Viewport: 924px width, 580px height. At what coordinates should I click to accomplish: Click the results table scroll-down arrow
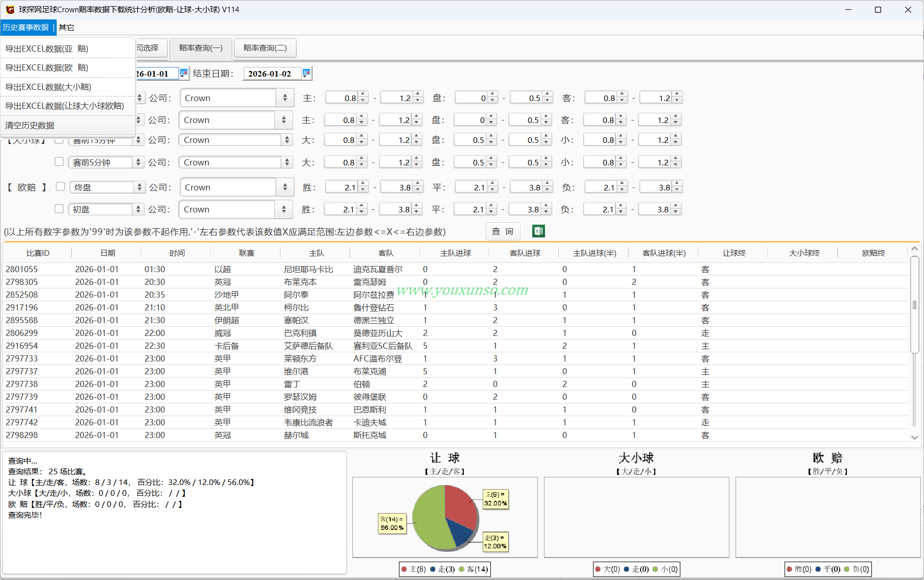(x=914, y=437)
